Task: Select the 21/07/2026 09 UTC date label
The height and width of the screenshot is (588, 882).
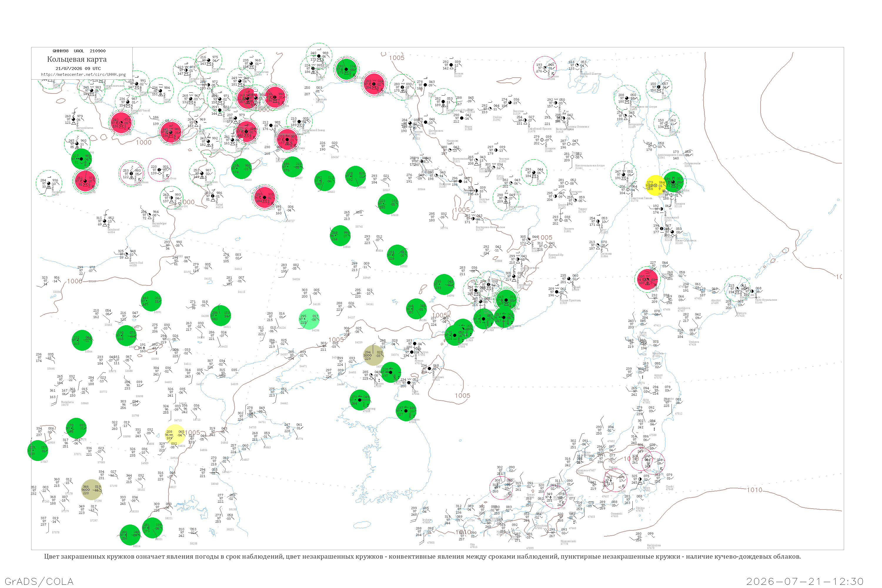Action: click(x=78, y=69)
